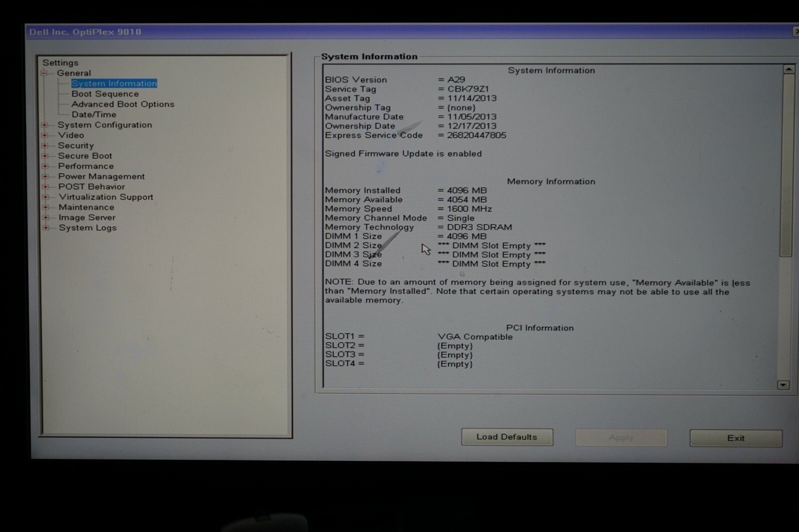Click the greyed Apply button

tap(621, 438)
